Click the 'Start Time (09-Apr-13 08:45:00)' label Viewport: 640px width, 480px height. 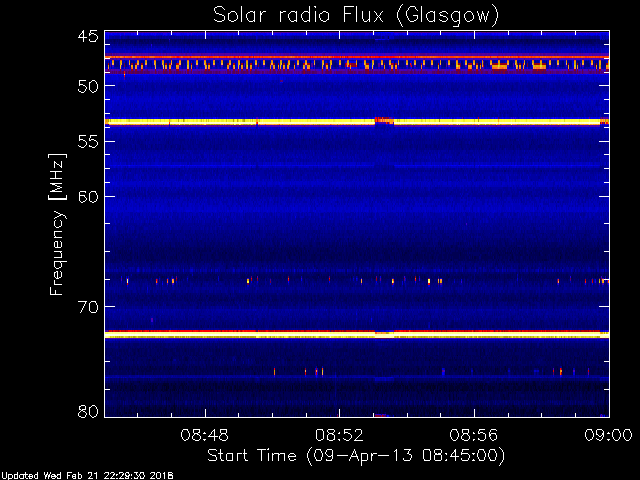356,456
